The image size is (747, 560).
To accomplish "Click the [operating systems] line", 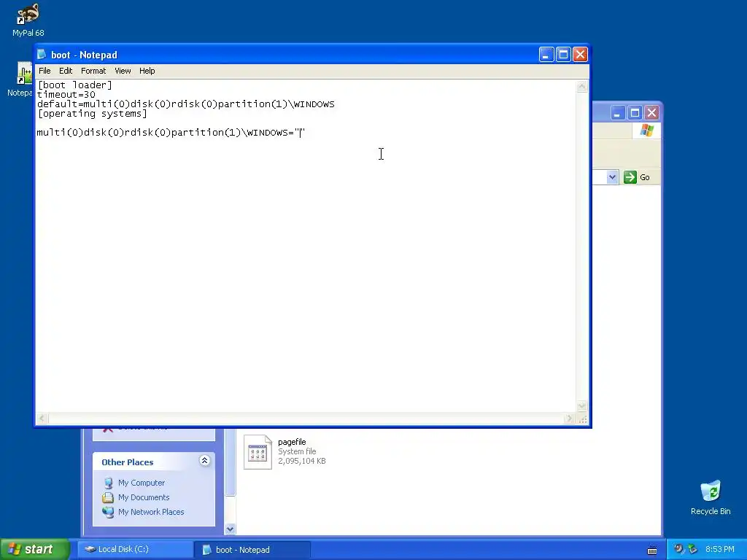I will coord(93,113).
